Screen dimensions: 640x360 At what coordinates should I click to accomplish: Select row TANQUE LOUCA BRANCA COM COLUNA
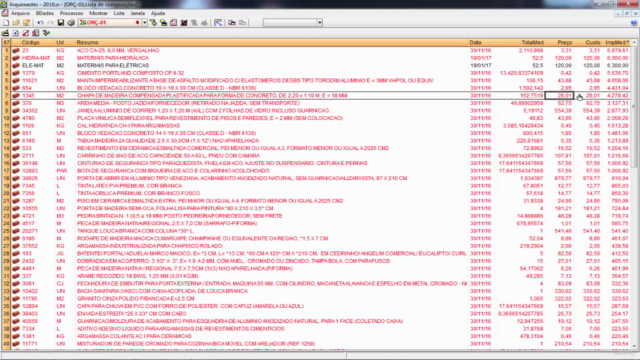point(316,231)
